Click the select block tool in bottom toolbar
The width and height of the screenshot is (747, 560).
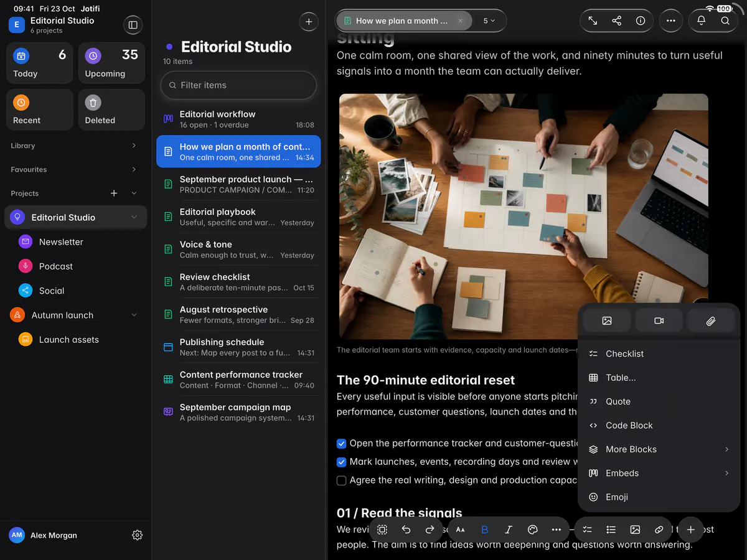tap(382, 530)
